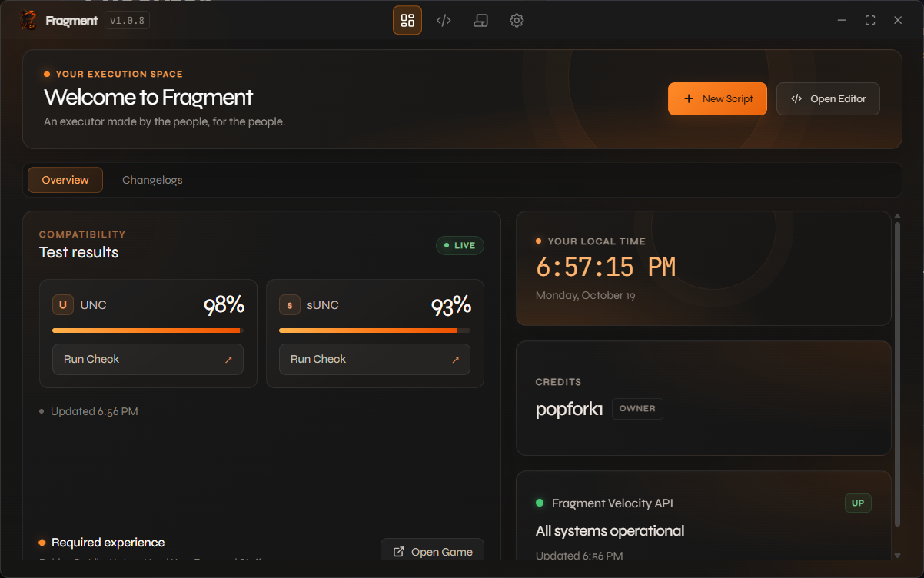This screenshot has height=578, width=924.
Task: Switch to the code editor icon
Action: [444, 21]
